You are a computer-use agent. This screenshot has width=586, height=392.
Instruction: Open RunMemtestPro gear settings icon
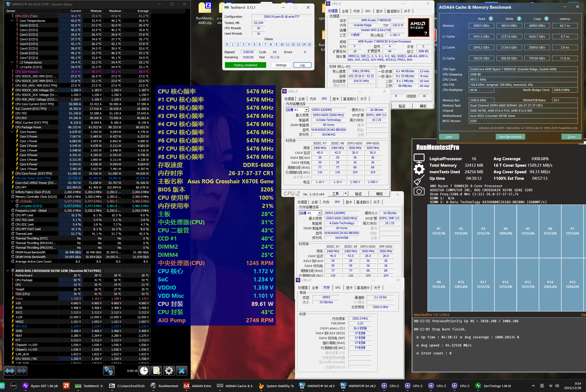pyautogui.click(x=419, y=169)
